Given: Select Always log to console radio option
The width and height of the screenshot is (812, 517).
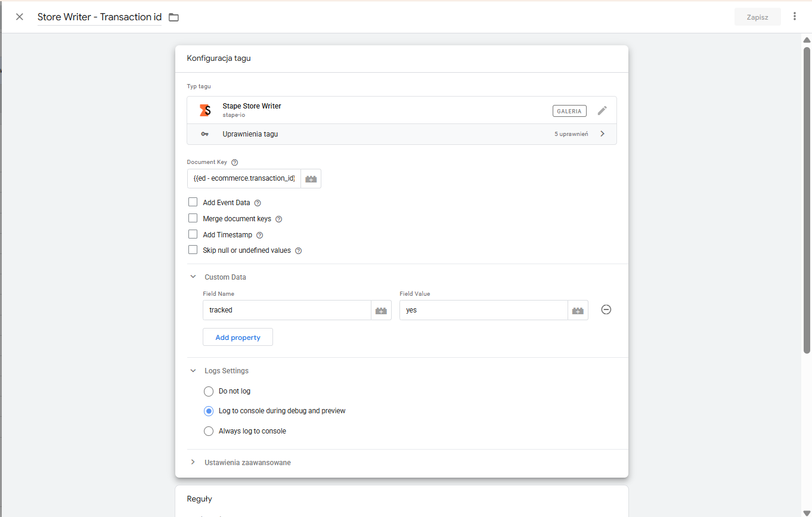Looking at the screenshot, I should [209, 431].
